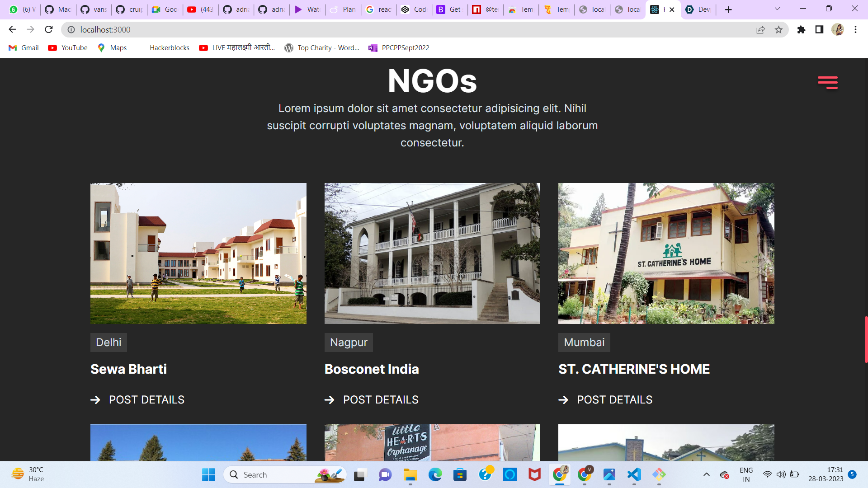
Task: Open Hackerblocks bookmark
Action: (x=169, y=48)
